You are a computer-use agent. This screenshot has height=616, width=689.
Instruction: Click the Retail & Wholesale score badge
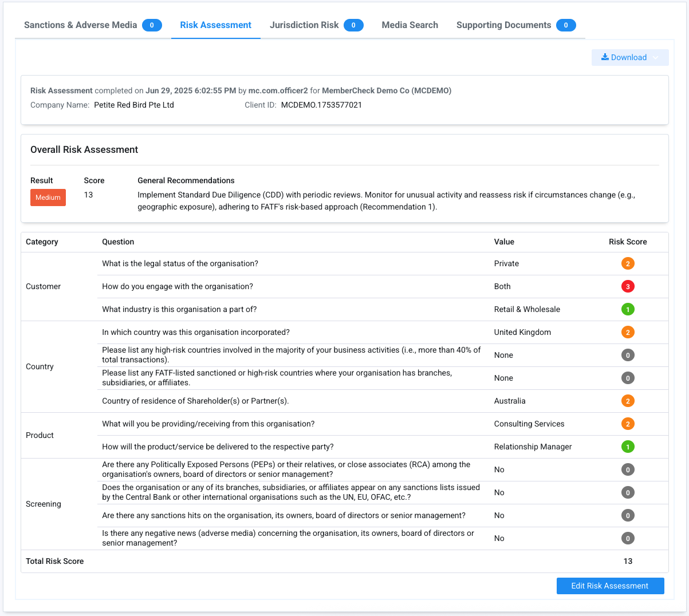pos(628,310)
